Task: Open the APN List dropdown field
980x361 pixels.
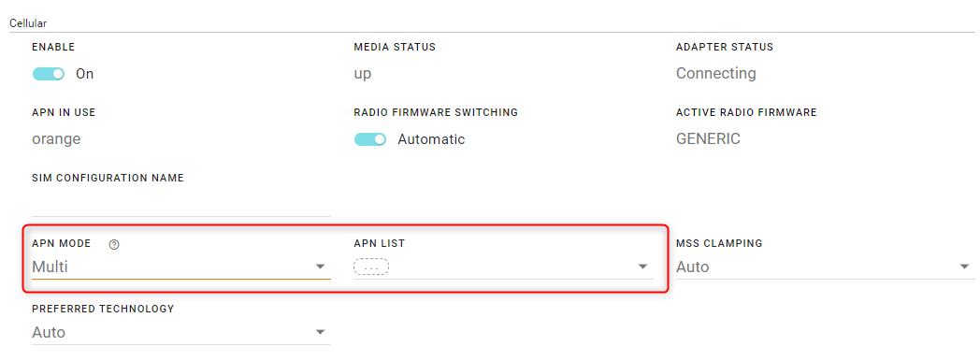Action: (x=503, y=267)
